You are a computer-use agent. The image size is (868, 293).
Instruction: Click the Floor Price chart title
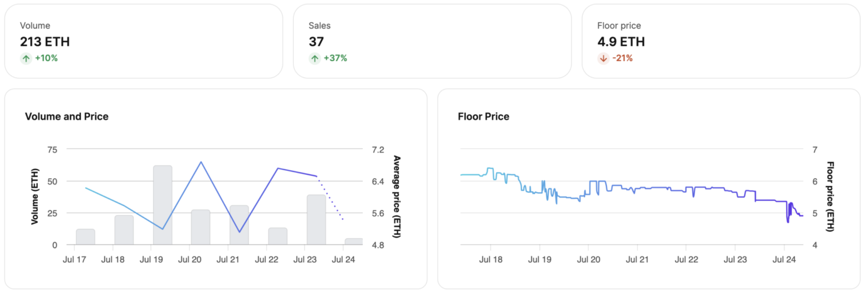pos(483,117)
